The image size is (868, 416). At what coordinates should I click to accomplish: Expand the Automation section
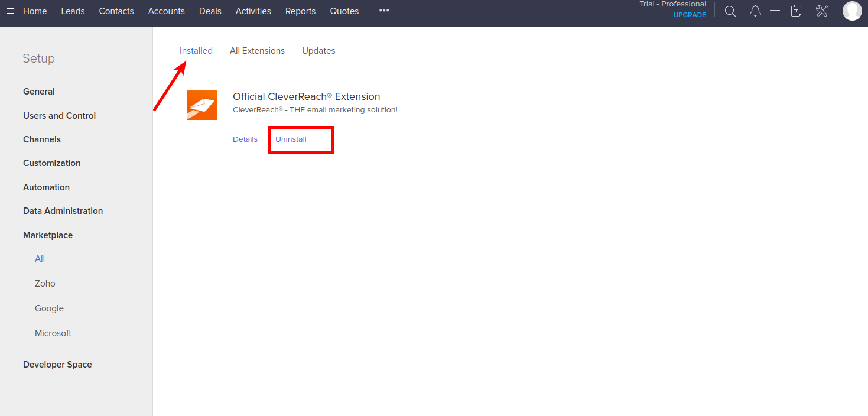46,187
